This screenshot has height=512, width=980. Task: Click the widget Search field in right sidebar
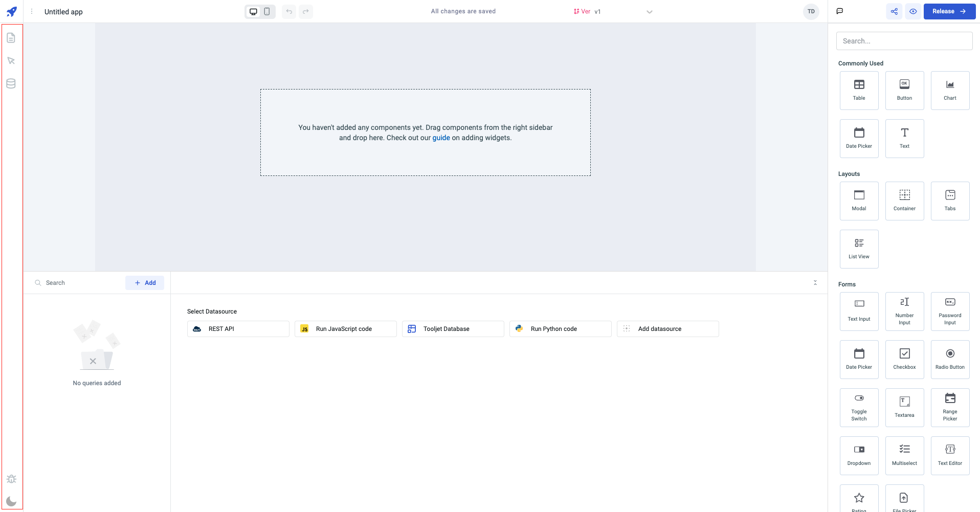[904, 41]
